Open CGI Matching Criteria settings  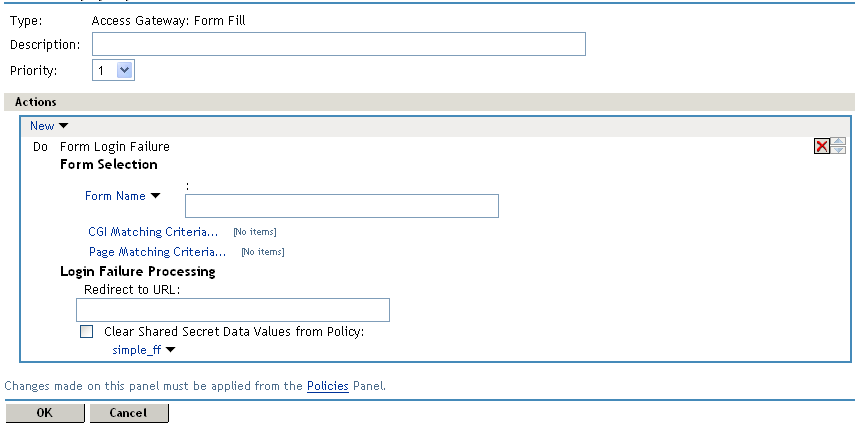[153, 232]
